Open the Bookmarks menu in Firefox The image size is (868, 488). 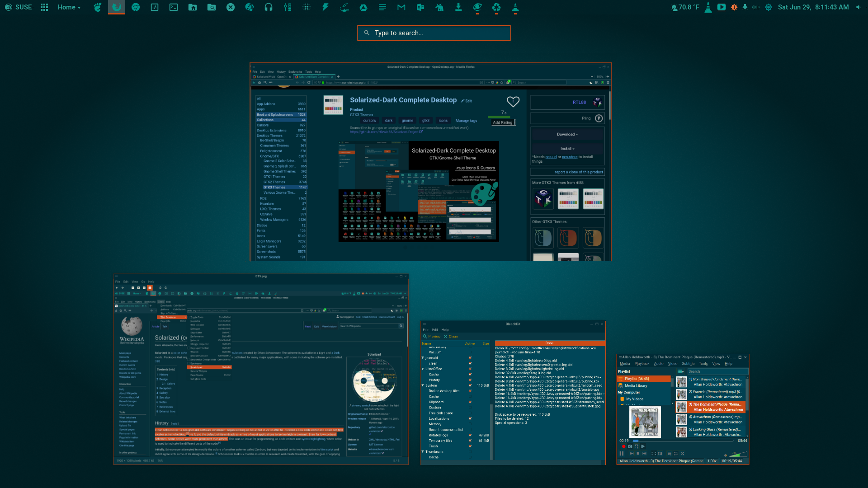[x=295, y=72]
